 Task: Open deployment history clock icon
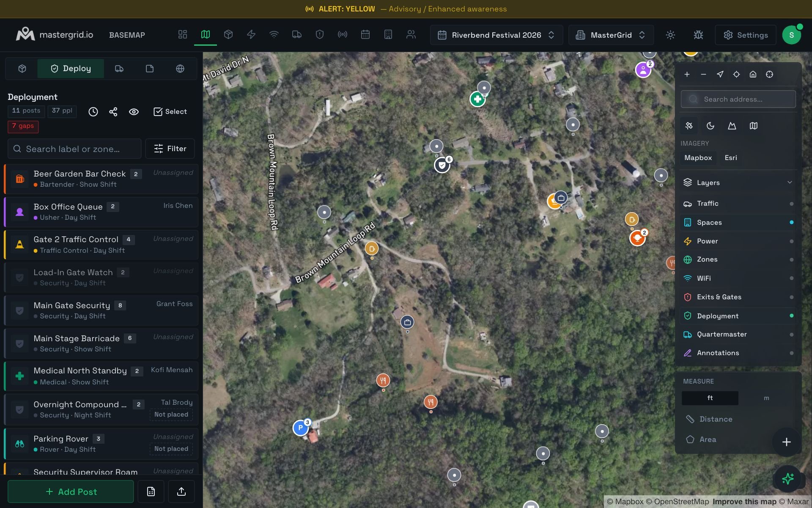click(x=93, y=112)
